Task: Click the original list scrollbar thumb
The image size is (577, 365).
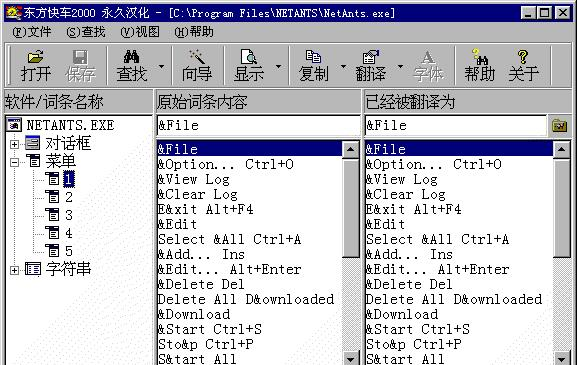Action: (350, 208)
